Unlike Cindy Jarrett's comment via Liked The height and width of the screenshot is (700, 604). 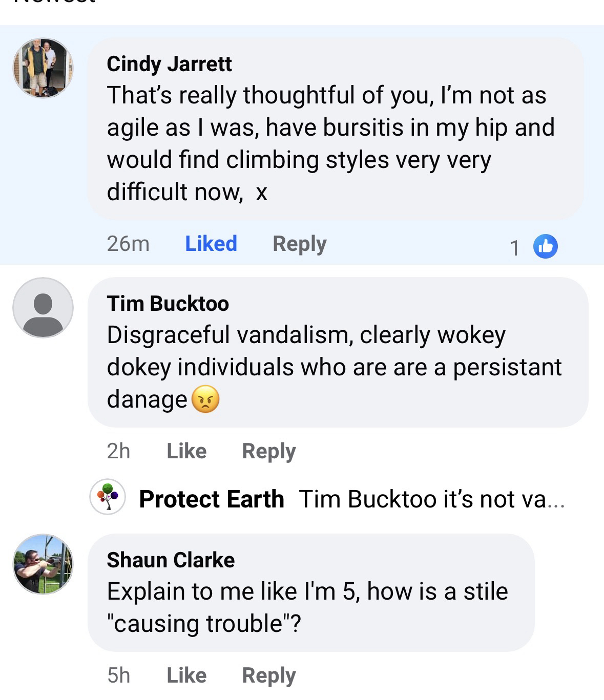[x=211, y=244]
